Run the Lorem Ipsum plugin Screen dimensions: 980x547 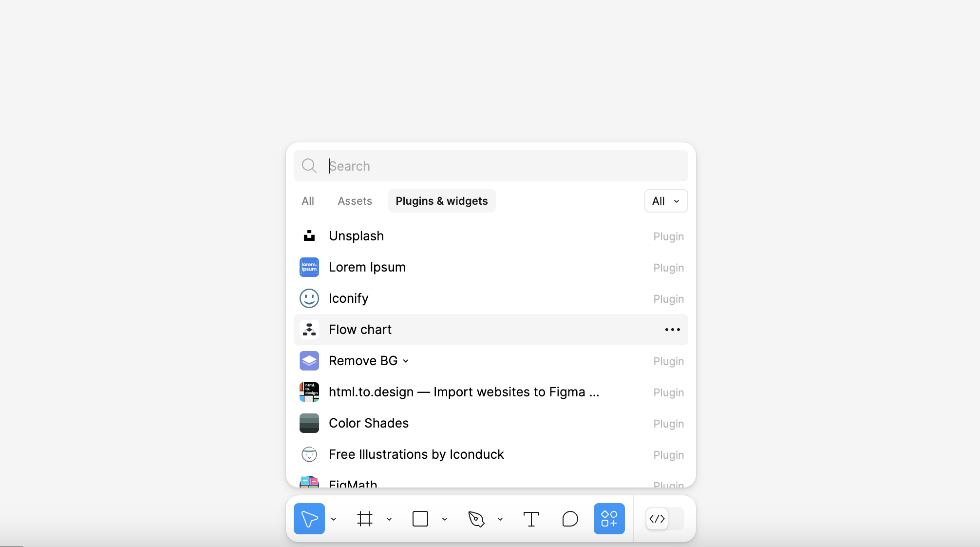[x=367, y=267]
